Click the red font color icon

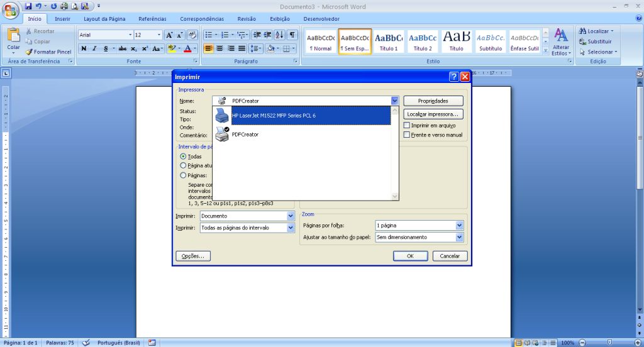pyautogui.click(x=187, y=48)
